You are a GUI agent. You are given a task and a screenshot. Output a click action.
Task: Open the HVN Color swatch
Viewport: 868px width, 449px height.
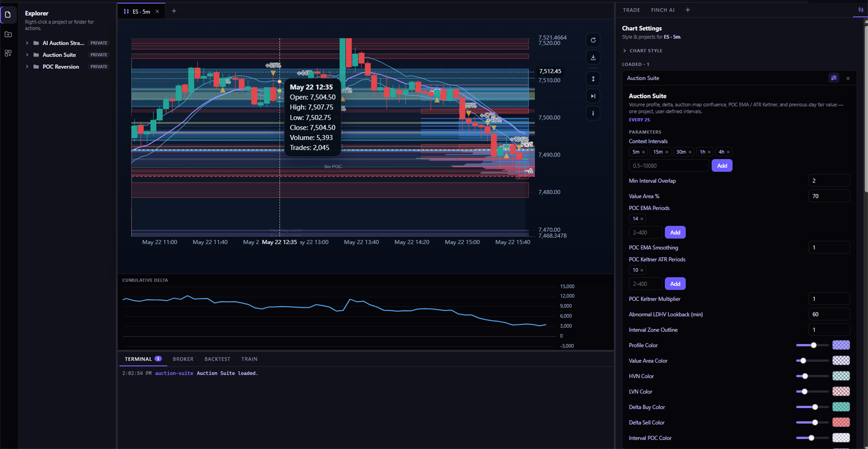coord(841,376)
